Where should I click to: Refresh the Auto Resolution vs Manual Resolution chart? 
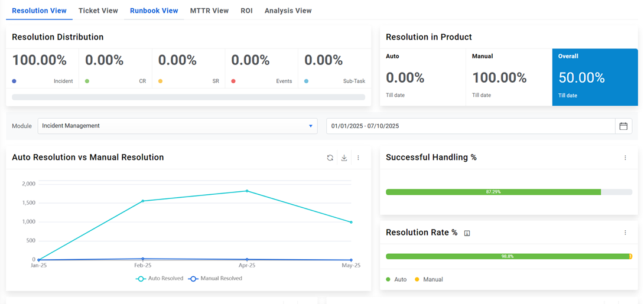click(x=330, y=158)
